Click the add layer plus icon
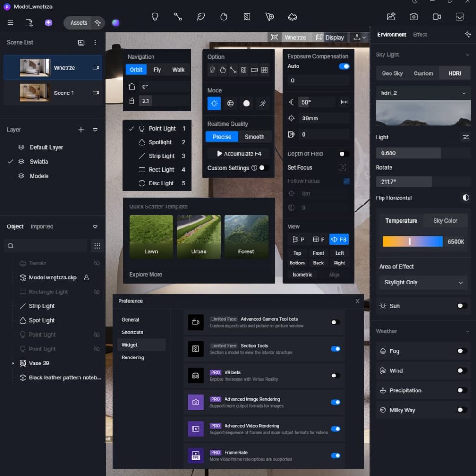This screenshot has height=476, width=476. [81, 130]
